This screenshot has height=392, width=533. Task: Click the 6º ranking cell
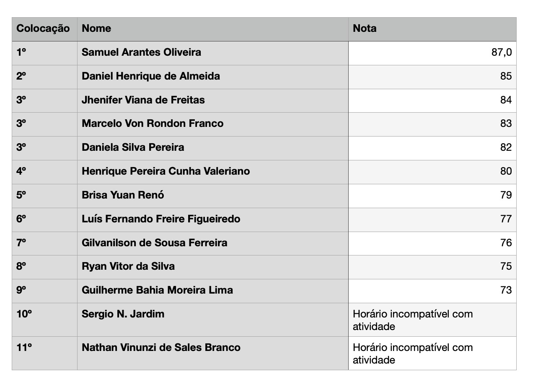pyautogui.click(x=21, y=219)
